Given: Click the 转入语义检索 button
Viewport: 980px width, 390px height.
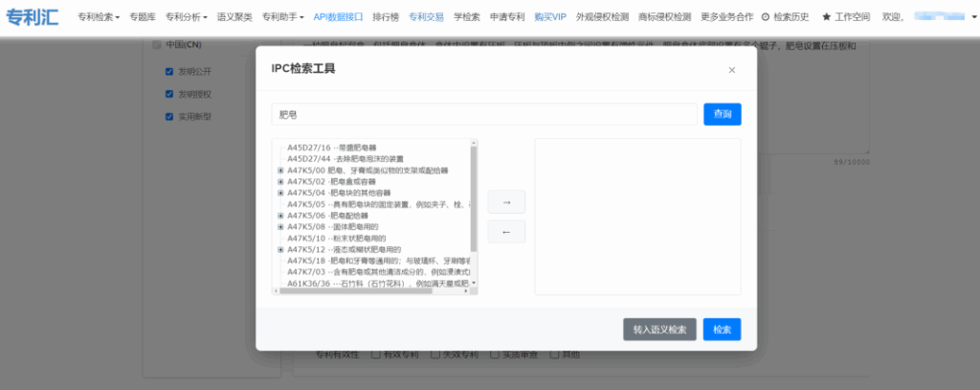Looking at the screenshot, I should point(659,330).
